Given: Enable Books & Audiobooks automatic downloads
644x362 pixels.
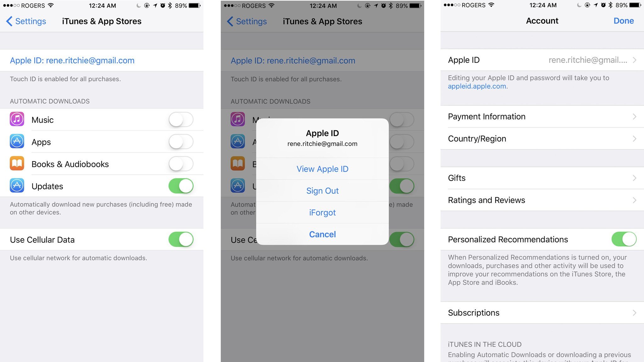Looking at the screenshot, I should pos(181,164).
